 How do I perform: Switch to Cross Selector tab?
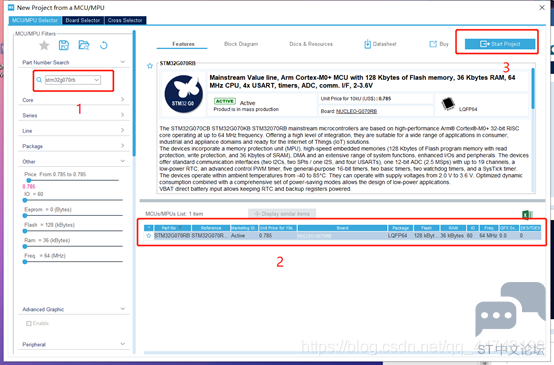coord(125,20)
